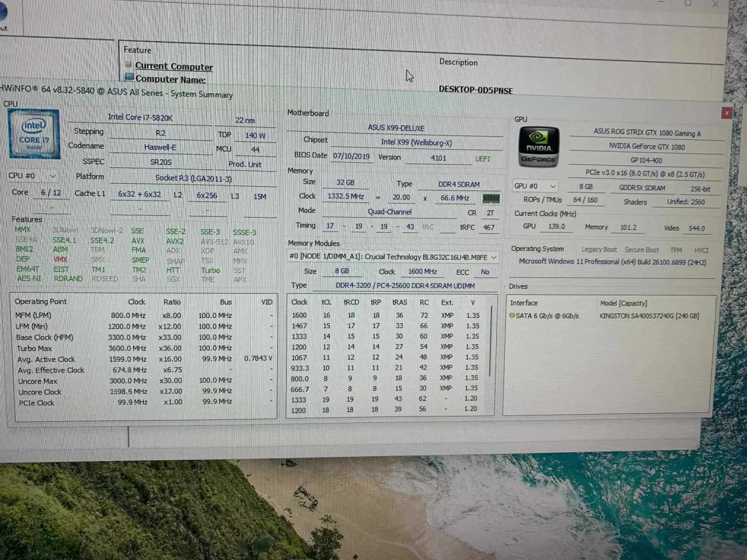Click the green memory module chip icon
Screen dimensions: 747x560
[x=491, y=199]
